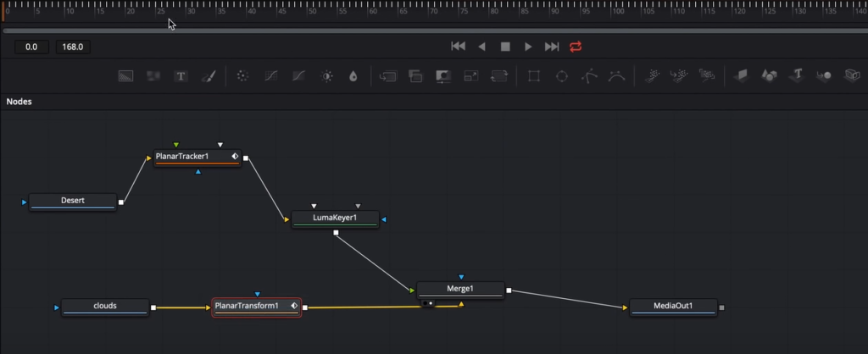Click the output square of PlanarTracker1
This screenshot has height=354, width=868.
click(246, 158)
